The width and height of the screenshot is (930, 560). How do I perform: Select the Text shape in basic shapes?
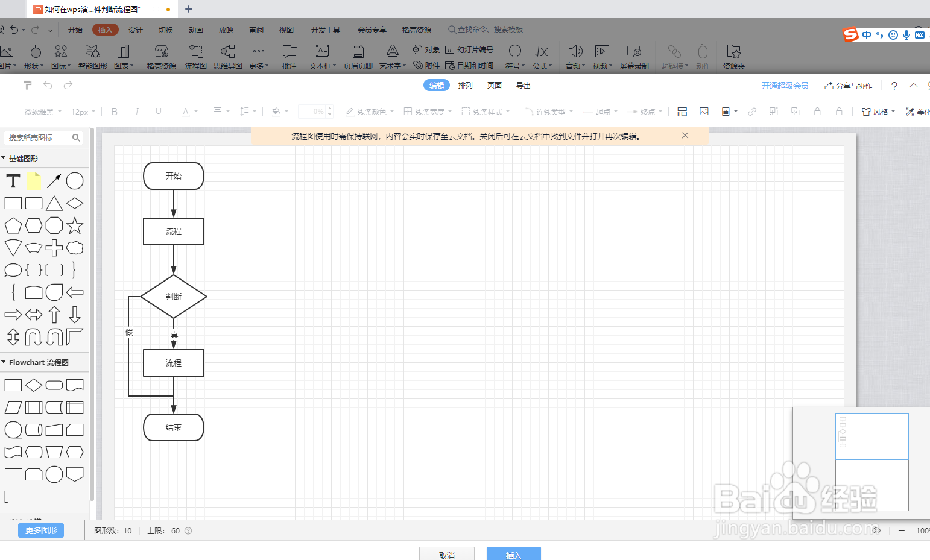pos(13,181)
